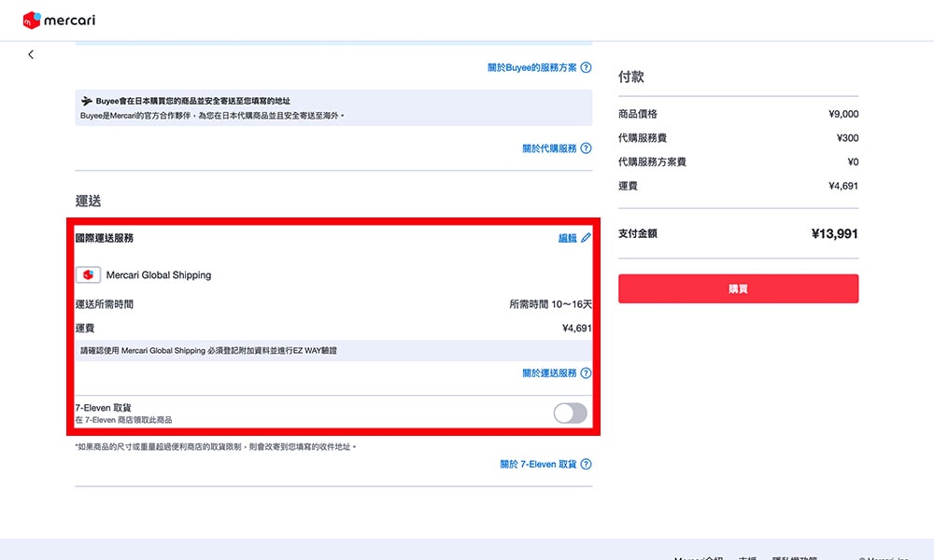Click the 在 7-Eleven 商店領取此商品 description
This screenshot has width=934, height=560.
tap(123, 420)
